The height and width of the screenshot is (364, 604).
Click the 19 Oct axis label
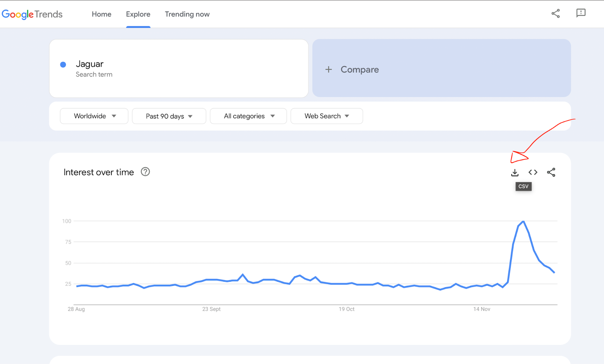347,309
